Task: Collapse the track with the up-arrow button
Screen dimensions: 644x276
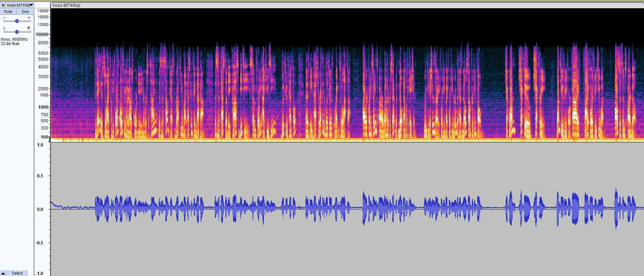Action: (3, 273)
